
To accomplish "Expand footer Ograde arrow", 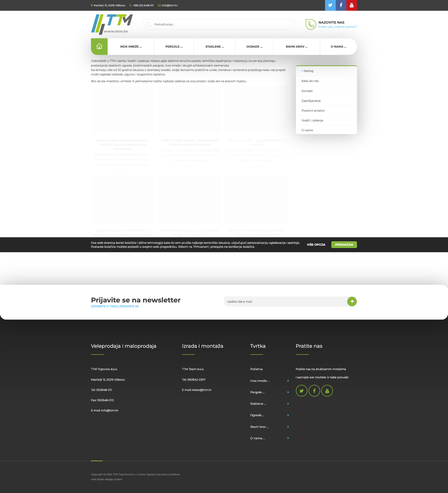I will point(288,415).
